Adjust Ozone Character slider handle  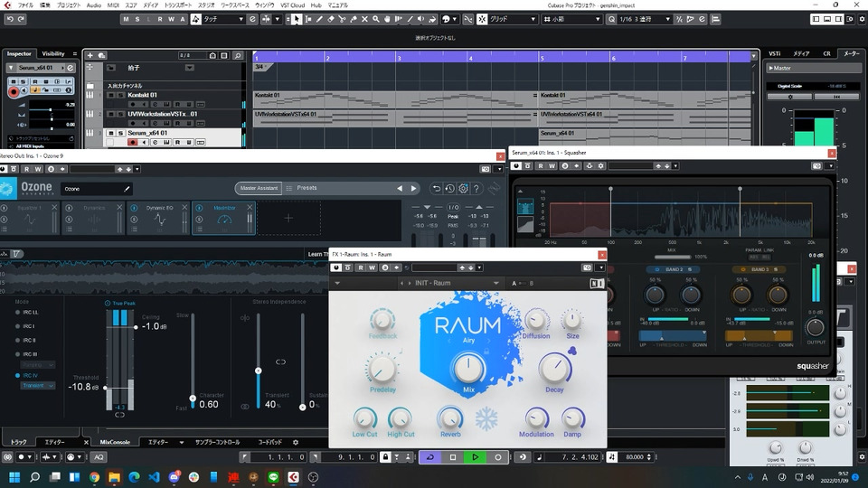click(x=193, y=398)
